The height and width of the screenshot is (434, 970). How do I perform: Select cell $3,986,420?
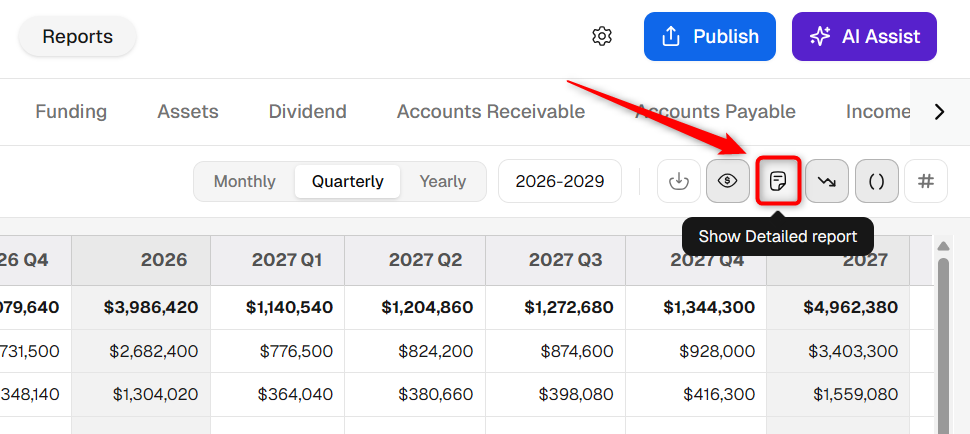141,307
